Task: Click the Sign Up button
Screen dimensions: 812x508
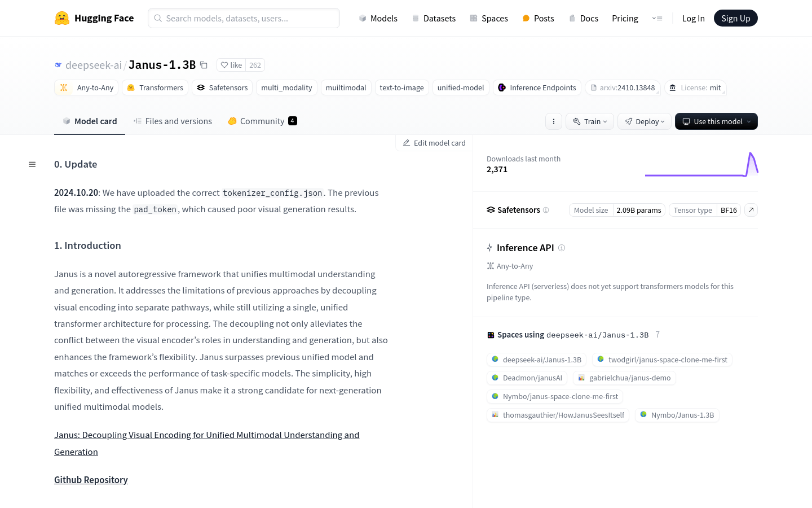Action: click(x=736, y=18)
